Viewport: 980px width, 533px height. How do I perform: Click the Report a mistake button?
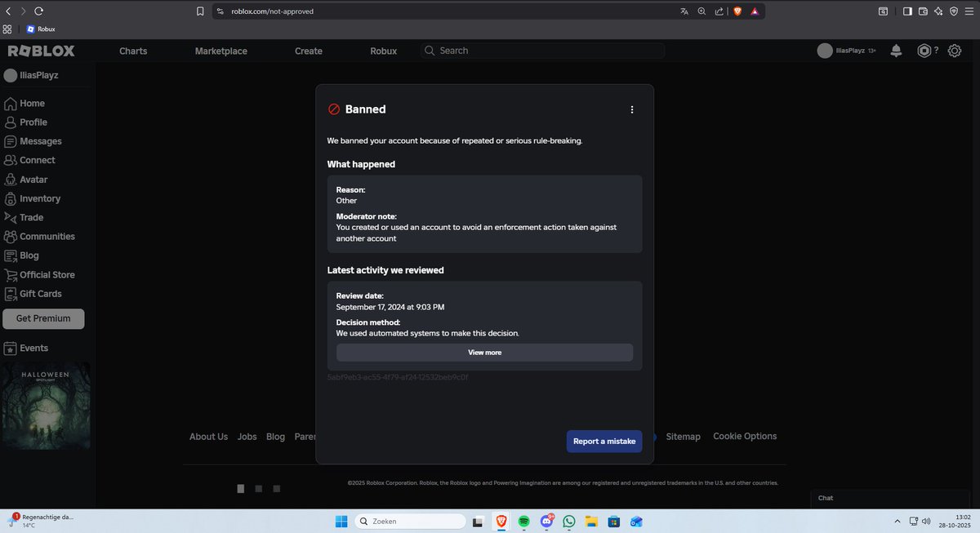[604, 441]
